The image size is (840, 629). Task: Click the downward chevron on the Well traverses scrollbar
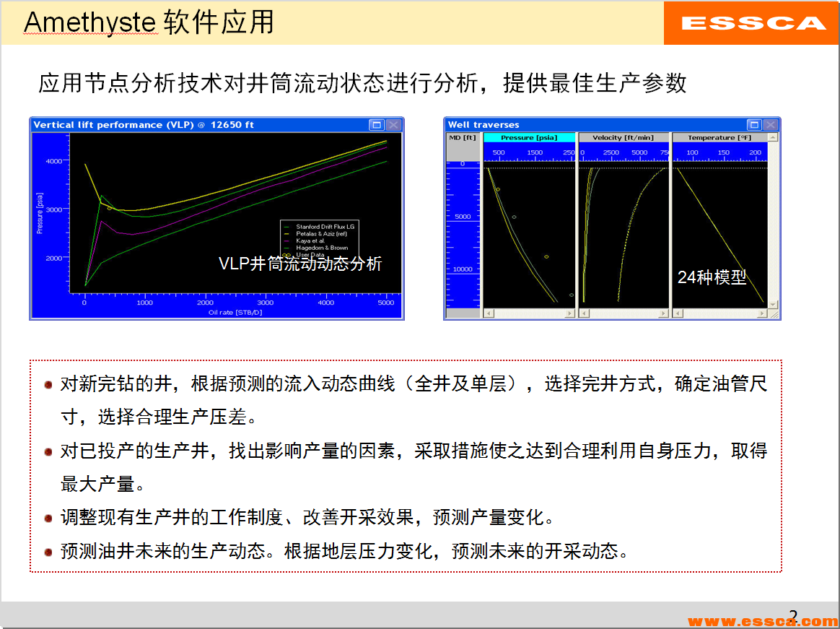point(771,304)
